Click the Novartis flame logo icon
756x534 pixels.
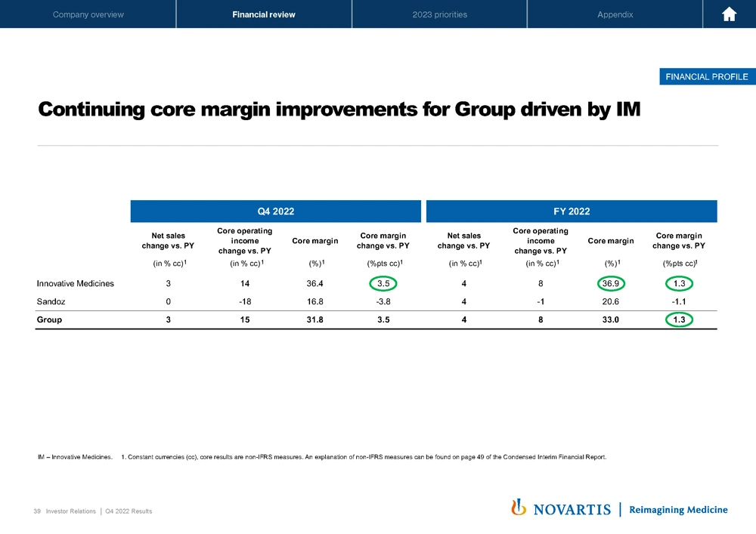coord(519,508)
